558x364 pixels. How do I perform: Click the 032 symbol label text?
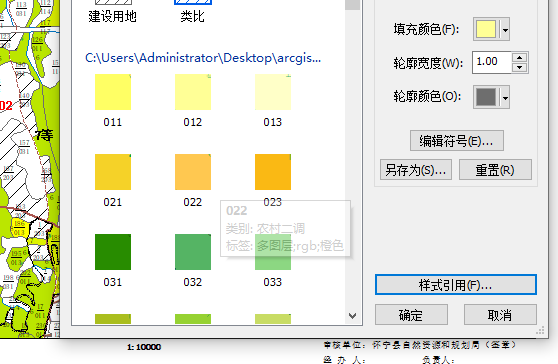pos(193,283)
